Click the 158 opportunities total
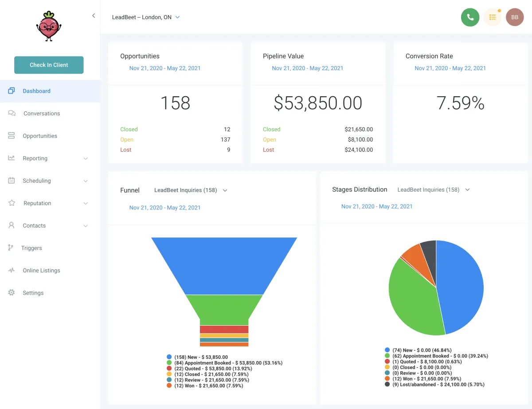 (x=175, y=103)
